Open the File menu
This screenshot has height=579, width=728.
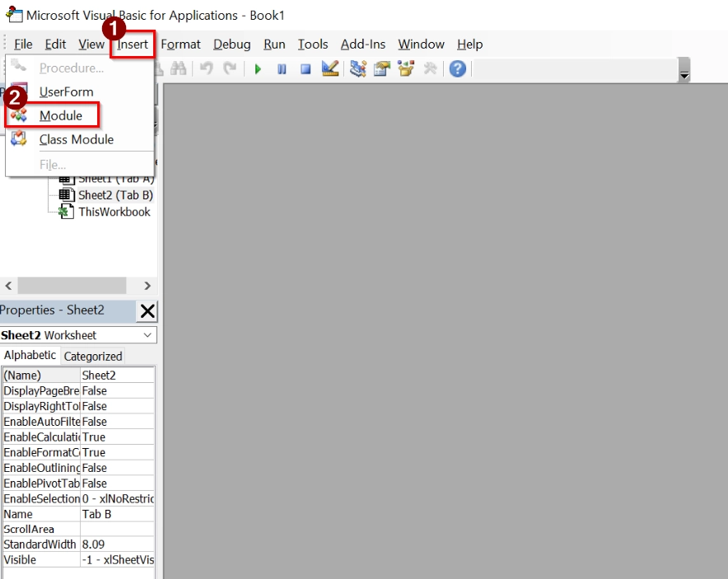23,44
